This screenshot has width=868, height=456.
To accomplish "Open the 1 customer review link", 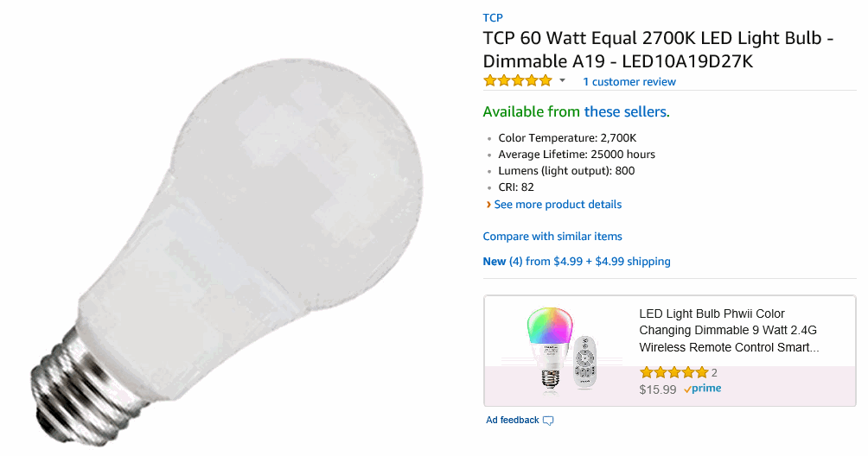I will coord(629,82).
